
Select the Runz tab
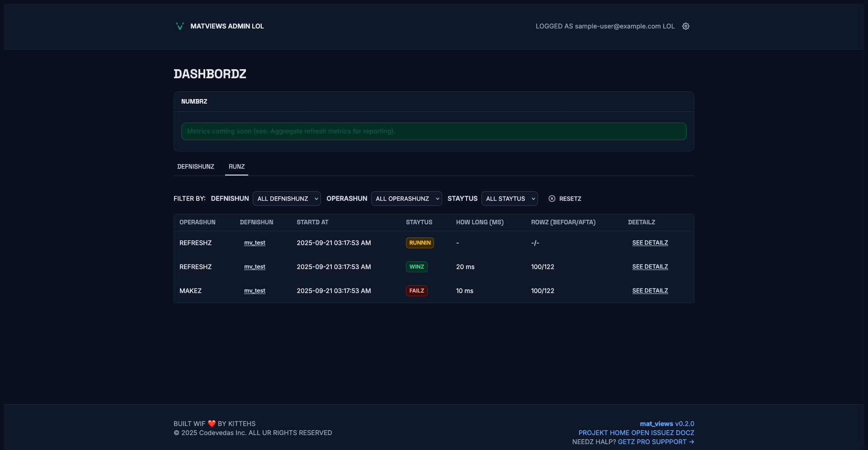pos(236,166)
